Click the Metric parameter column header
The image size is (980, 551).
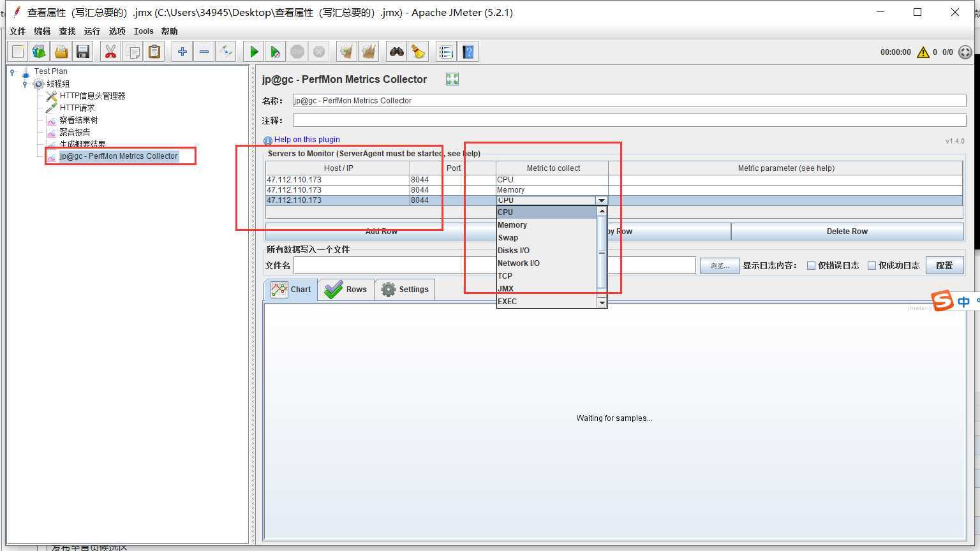pos(786,168)
